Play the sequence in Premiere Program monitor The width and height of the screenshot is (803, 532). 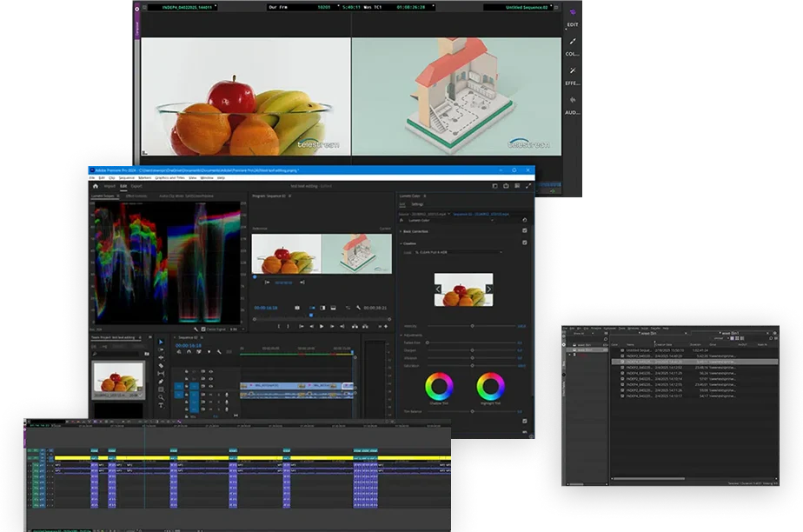tap(322, 326)
